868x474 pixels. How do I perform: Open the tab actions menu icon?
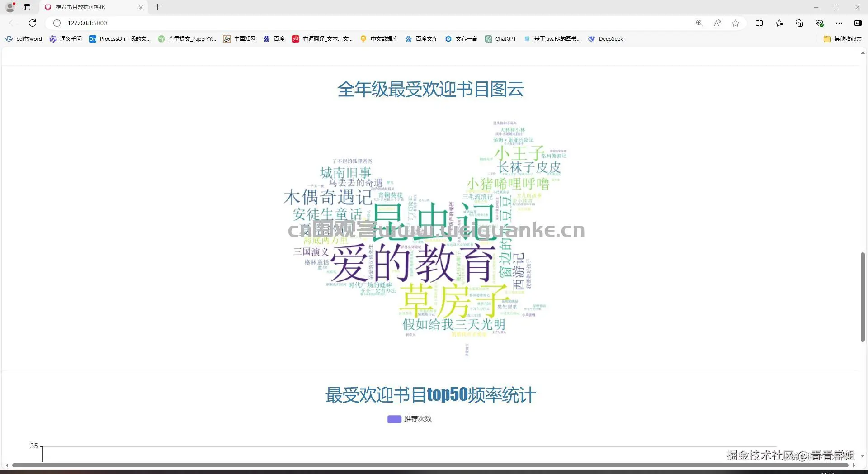click(27, 7)
